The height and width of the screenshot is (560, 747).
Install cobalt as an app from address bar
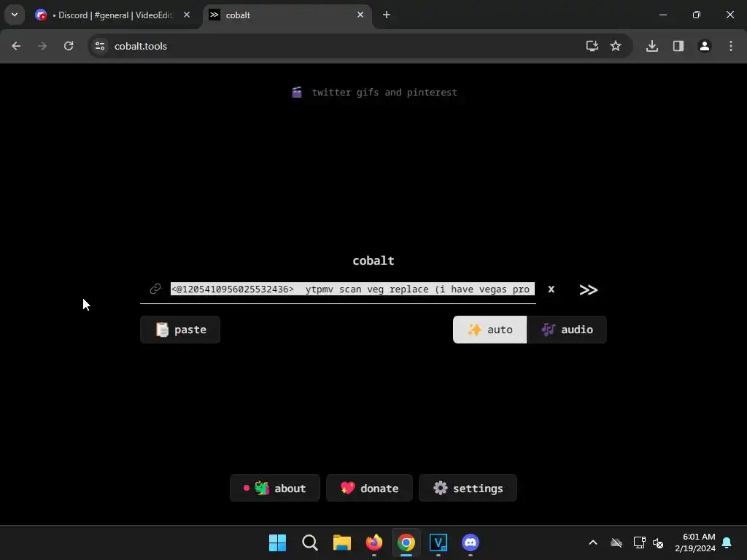coord(592,46)
